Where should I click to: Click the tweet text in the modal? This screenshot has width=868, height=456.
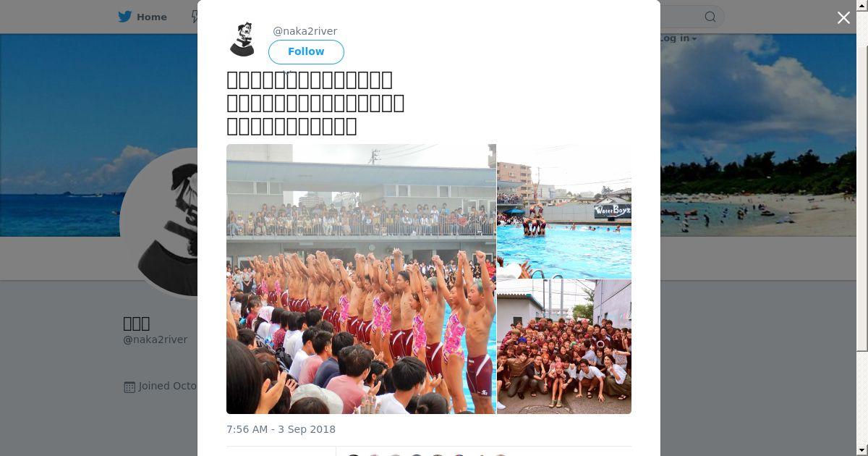[x=315, y=103]
